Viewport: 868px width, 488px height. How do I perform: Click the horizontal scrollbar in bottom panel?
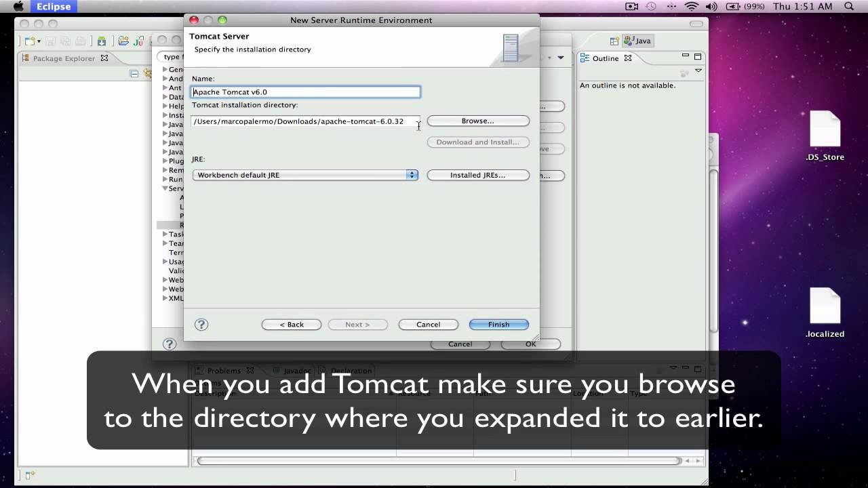439,461
